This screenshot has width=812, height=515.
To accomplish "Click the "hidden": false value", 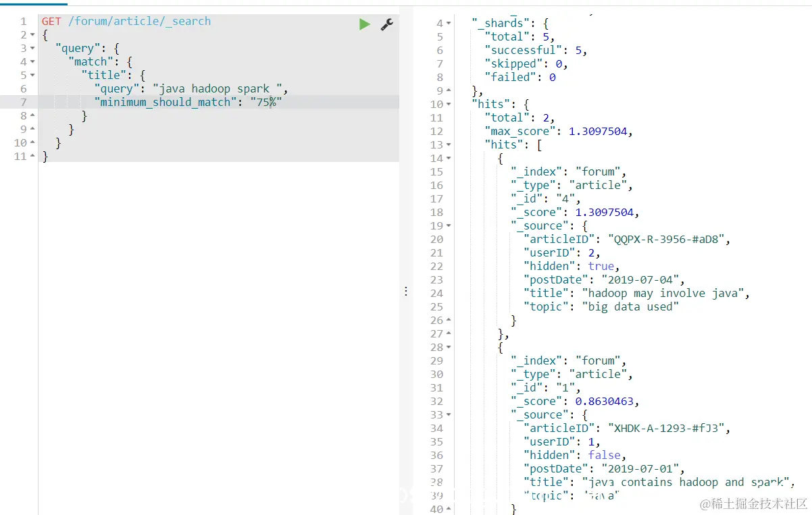I will (604, 455).
